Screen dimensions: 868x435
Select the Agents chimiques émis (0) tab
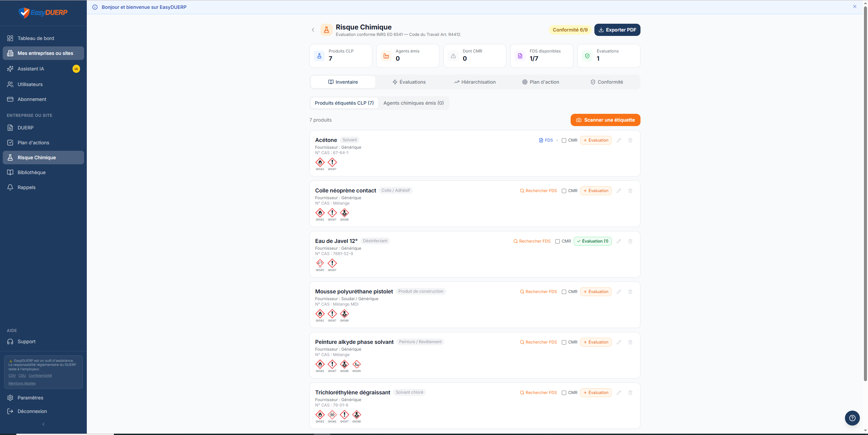(x=413, y=103)
